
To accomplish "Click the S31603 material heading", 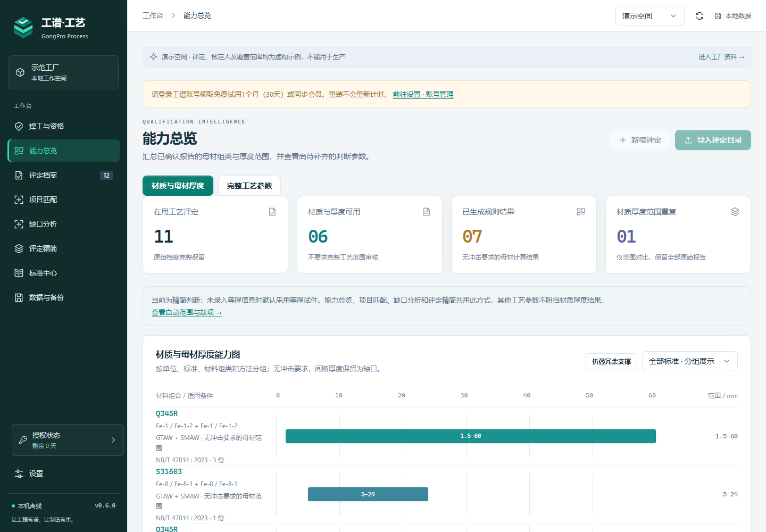I will coord(169,471).
